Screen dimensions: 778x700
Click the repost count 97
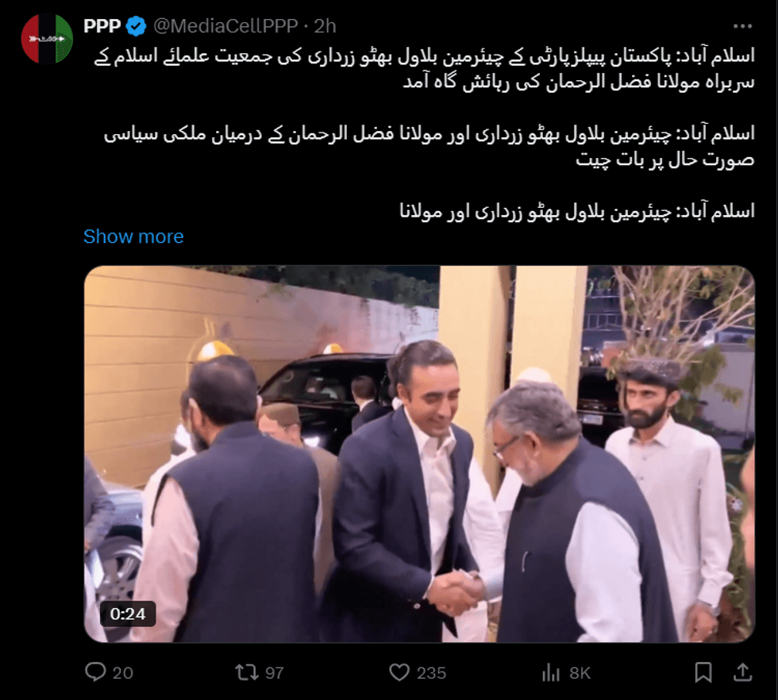pyautogui.click(x=275, y=673)
